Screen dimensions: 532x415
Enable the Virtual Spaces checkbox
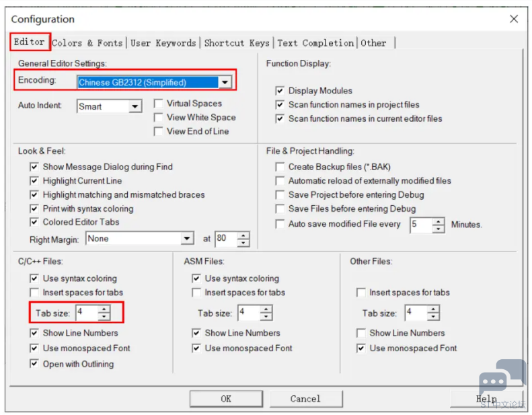(x=158, y=104)
